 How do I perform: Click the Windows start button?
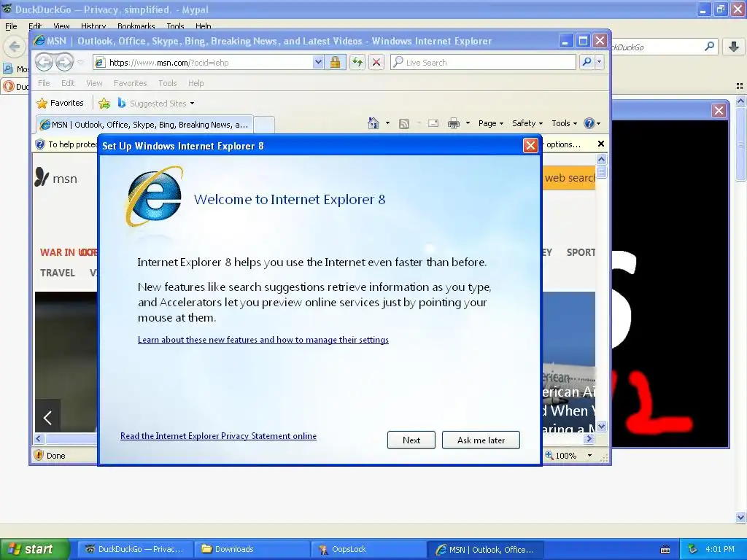35,549
